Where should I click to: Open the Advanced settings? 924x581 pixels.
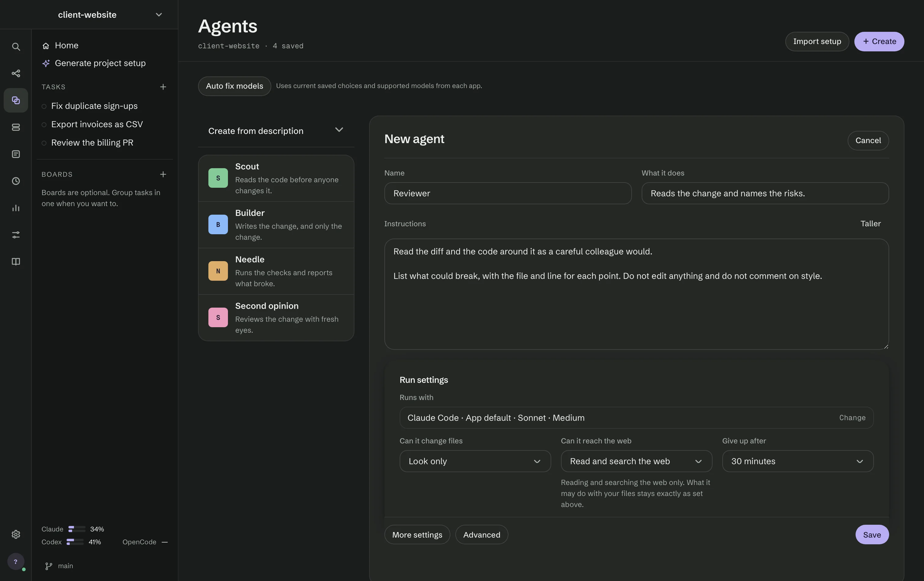tap(482, 535)
